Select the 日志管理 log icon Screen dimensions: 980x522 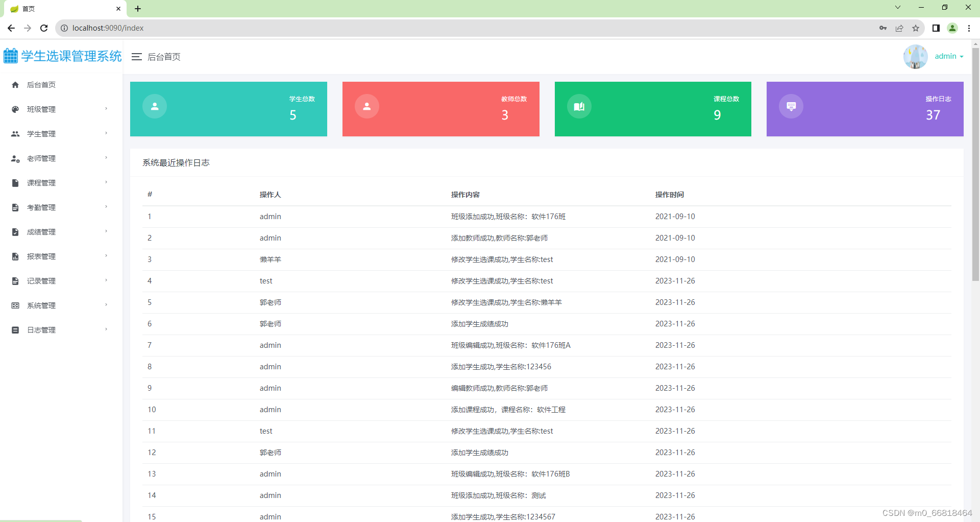click(14, 329)
